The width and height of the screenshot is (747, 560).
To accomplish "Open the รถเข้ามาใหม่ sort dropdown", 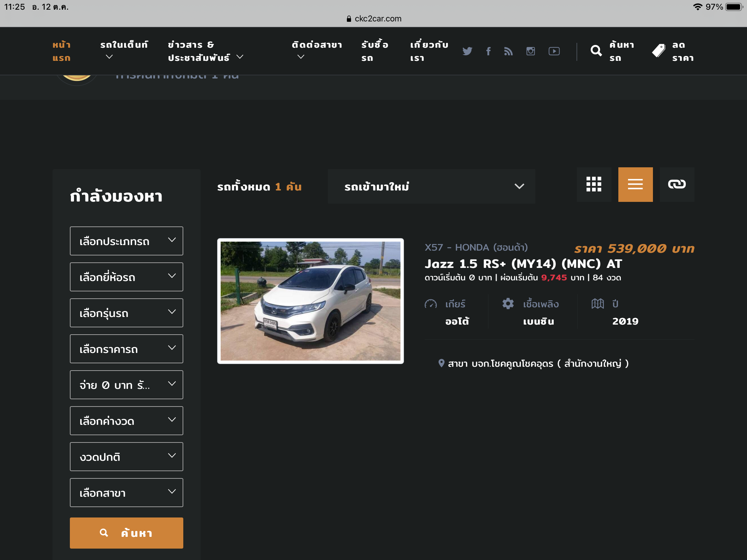I will tap(431, 186).
